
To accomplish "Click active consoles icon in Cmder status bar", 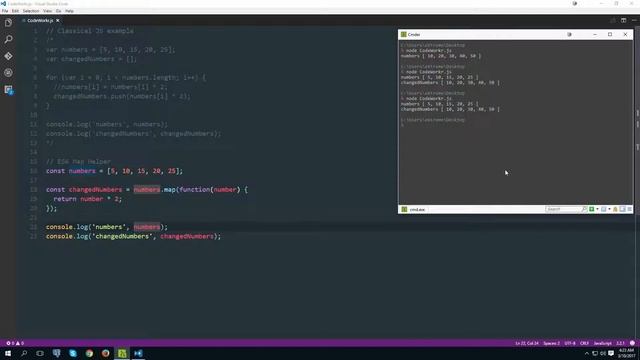I will 604,209.
